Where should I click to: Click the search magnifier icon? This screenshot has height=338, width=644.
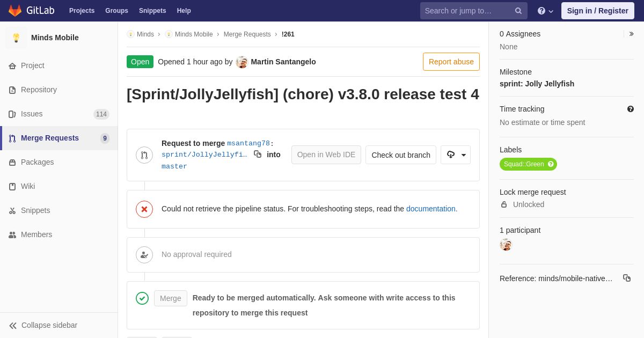point(518,11)
